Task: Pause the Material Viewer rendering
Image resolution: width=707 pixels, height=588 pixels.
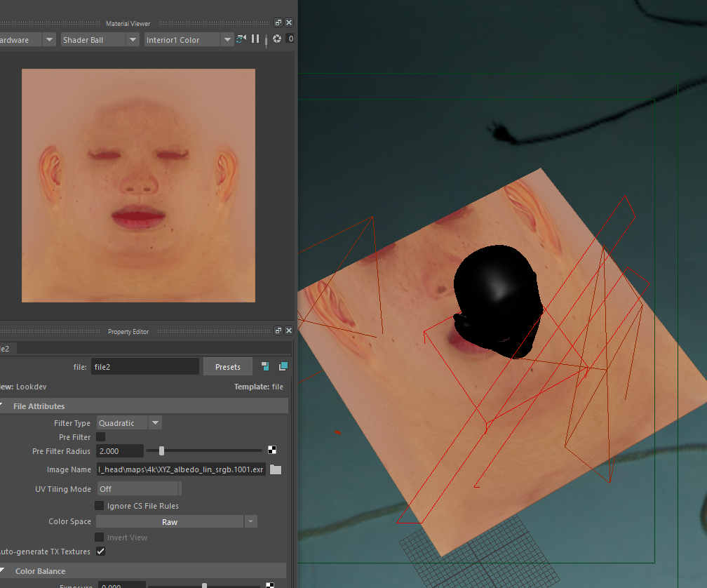Action: pyautogui.click(x=255, y=39)
